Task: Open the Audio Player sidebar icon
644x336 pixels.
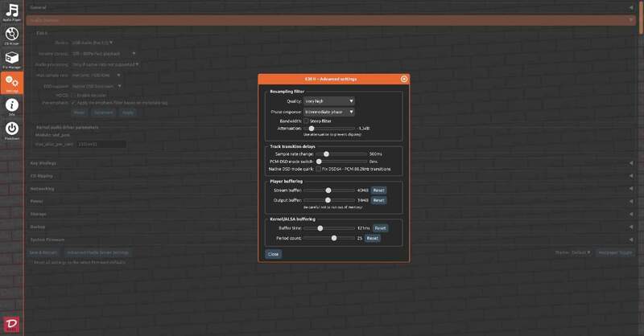Action: coord(12,12)
